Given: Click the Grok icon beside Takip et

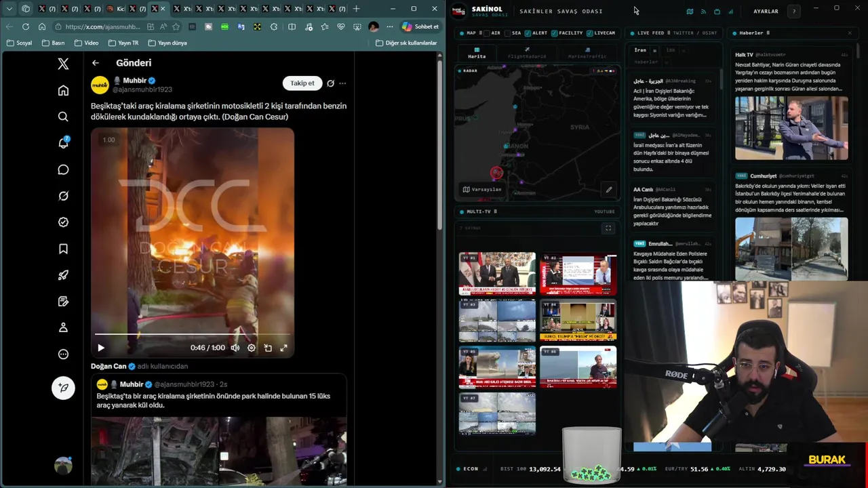Looking at the screenshot, I should click(330, 83).
